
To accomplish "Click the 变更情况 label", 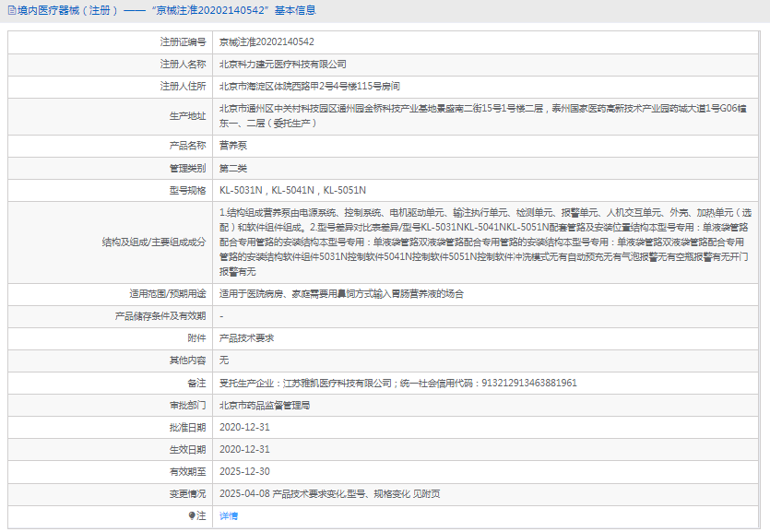I will point(187,493).
